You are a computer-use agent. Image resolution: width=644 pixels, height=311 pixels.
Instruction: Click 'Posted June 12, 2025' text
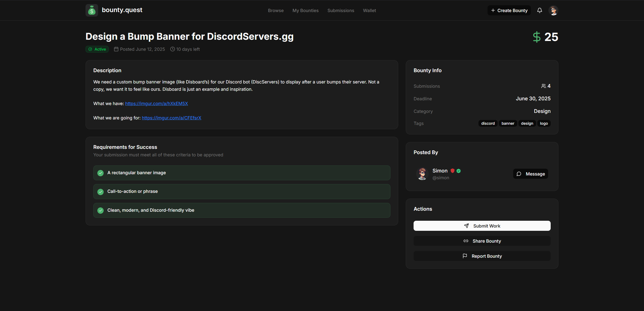[x=142, y=49]
